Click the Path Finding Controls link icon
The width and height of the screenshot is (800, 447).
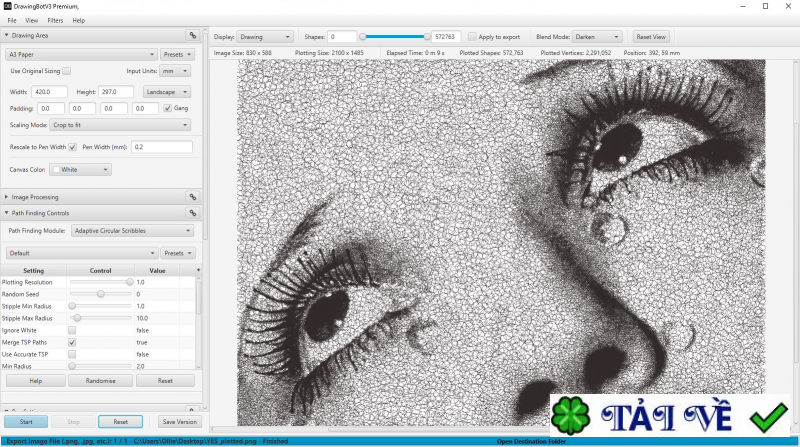tap(192, 213)
